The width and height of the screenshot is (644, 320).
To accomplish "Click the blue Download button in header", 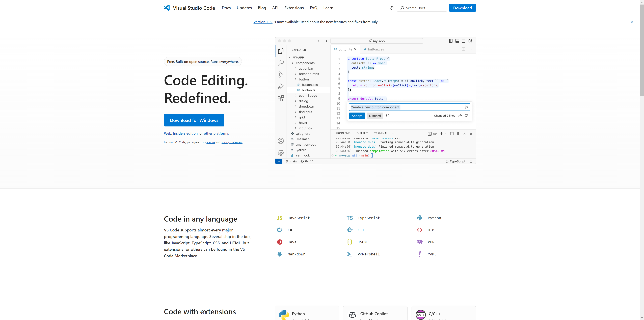I will (x=462, y=8).
